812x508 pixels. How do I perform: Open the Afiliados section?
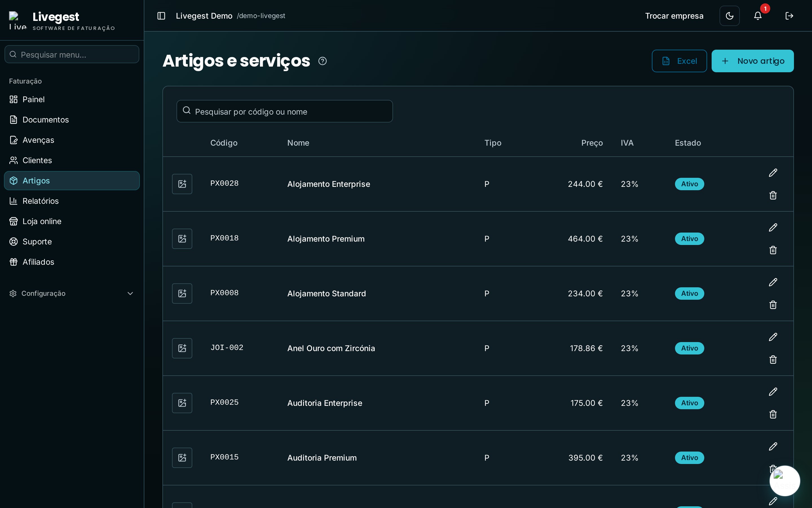pos(72,262)
